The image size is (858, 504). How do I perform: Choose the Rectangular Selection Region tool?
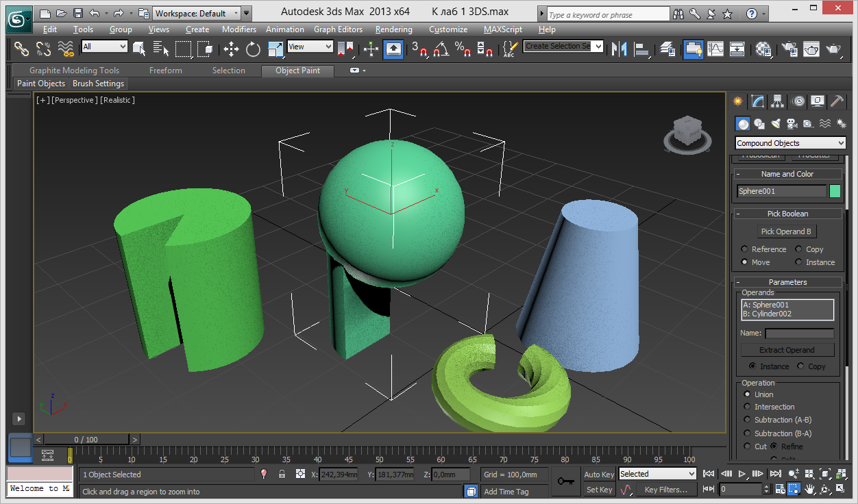click(x=183, y=49)
